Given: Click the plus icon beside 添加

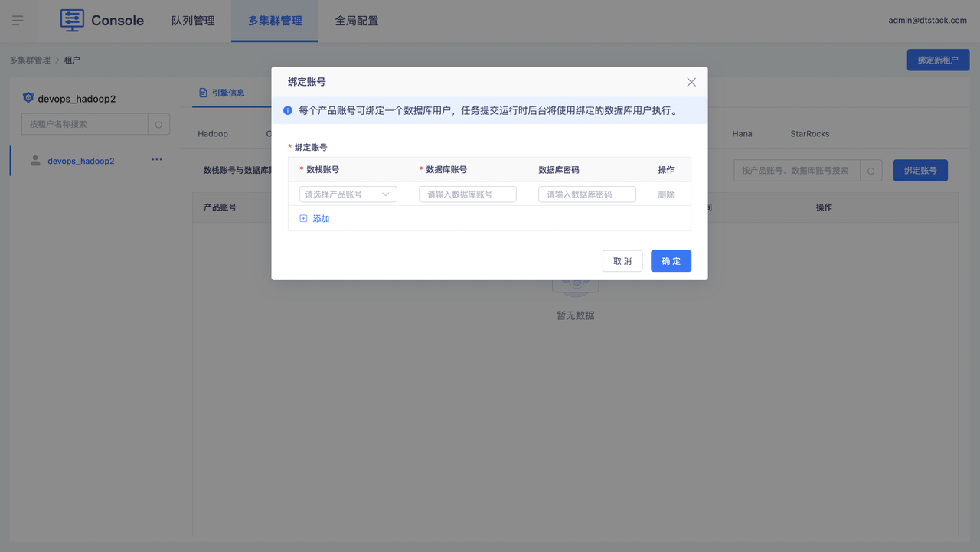Looking at the screenshot, I should tap(303, 219).
